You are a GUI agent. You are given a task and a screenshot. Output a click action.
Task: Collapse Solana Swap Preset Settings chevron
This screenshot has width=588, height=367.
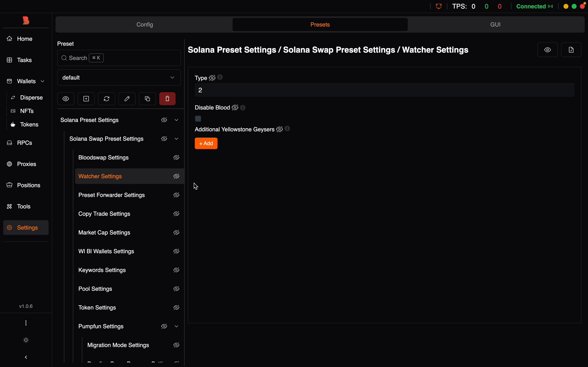click(177, 139)
